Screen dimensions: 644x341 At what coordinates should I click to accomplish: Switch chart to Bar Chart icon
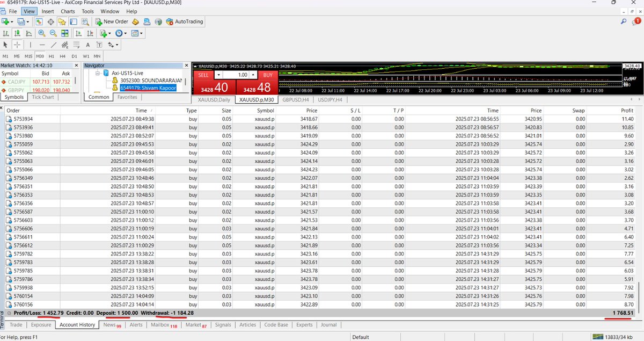click(6, 33)
